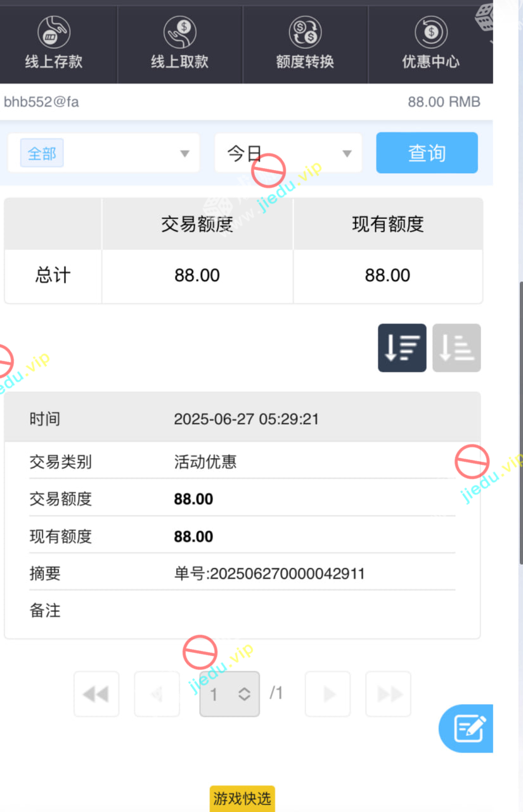Click the 时间 2025-06-27 record header row
523x812 pixels.
tap(242, 419)
